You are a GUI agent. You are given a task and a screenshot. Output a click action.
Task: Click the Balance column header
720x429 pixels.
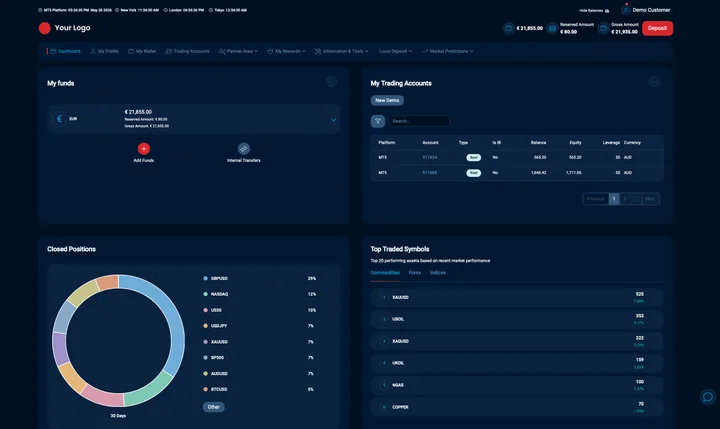pyautogui.click(x=539, y=143)
